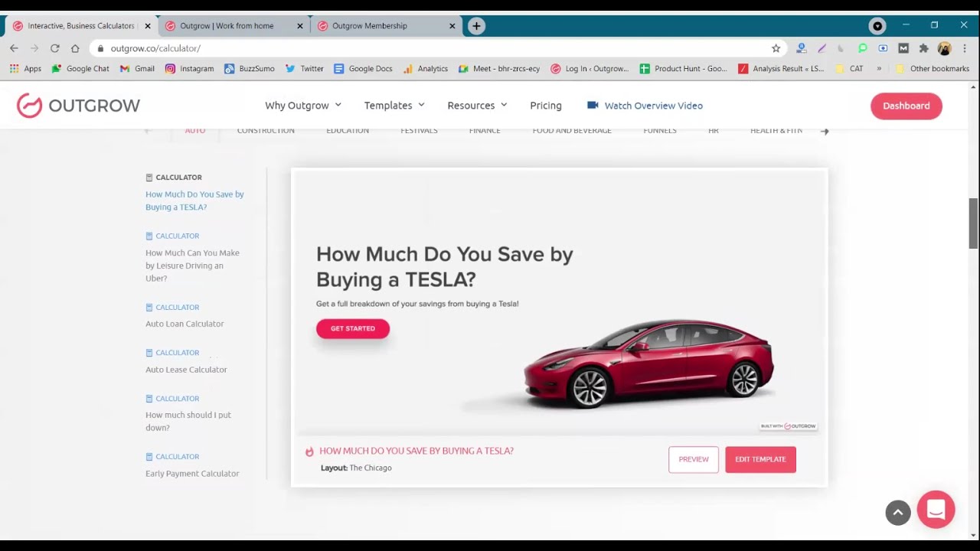Viewport: 980px width, 551px height.
Task: Reload the page
Action: [55, 48]
